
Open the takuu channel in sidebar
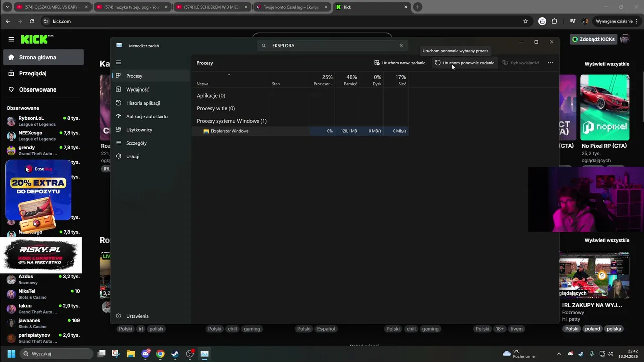[43, 308]
